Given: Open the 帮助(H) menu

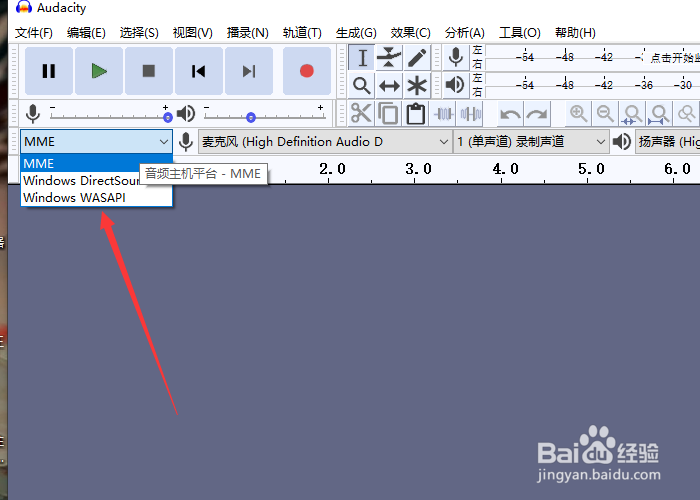Looking at the screenshot, I should coord(575,33).
